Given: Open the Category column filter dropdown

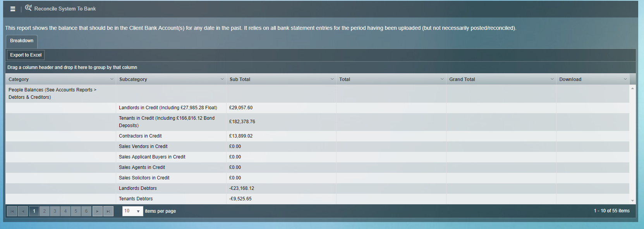Looking at the screenshot, I should 112,79.
